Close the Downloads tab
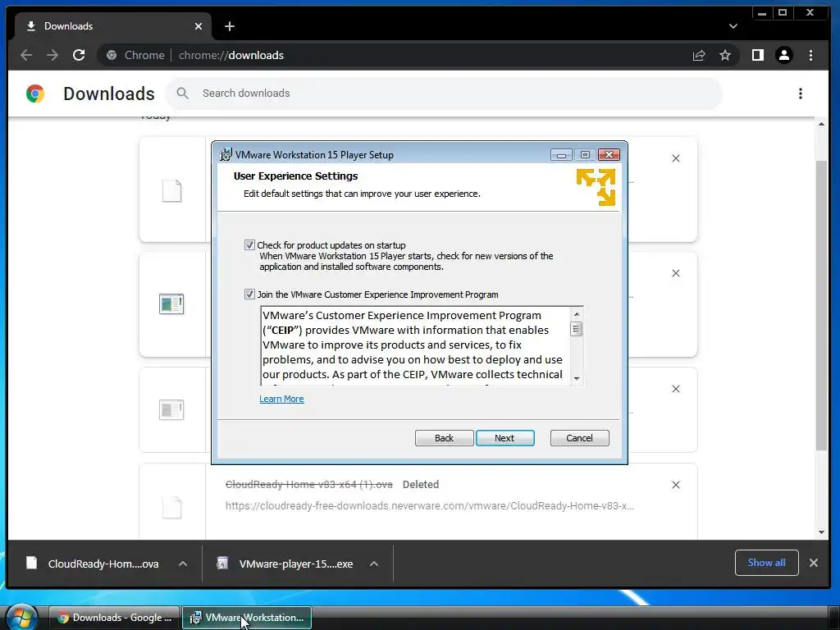 (x=199, y=26)
